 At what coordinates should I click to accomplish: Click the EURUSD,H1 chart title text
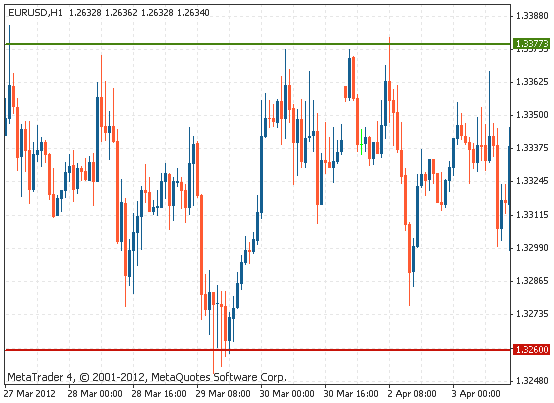[x=35, y=13]
